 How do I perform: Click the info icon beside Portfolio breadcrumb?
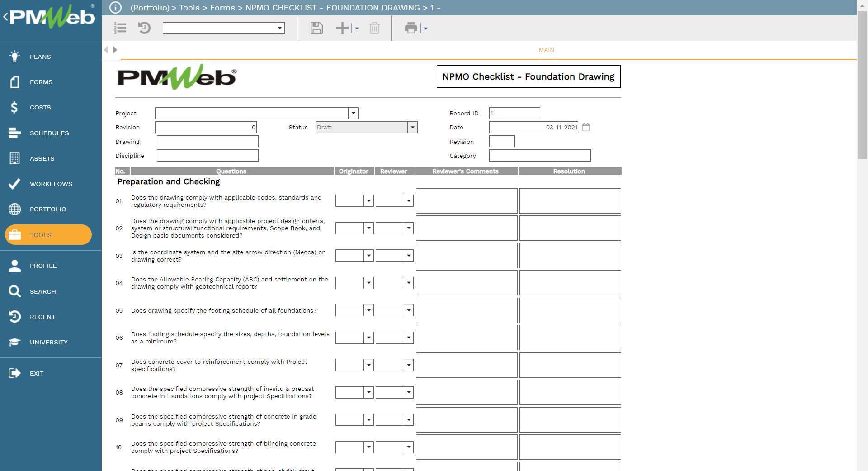[115, 8]
